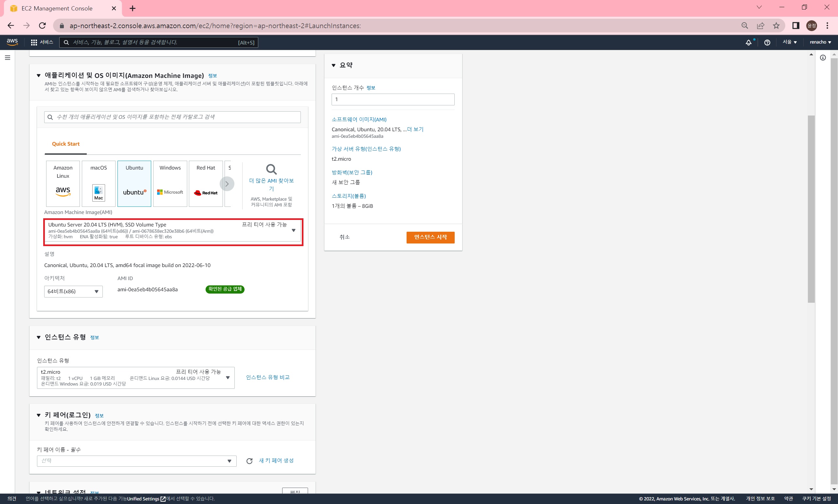Open the 가상 서버 유형(인스턴스 유형) link
The image size is (838, 504).
(x=366, y=149)
